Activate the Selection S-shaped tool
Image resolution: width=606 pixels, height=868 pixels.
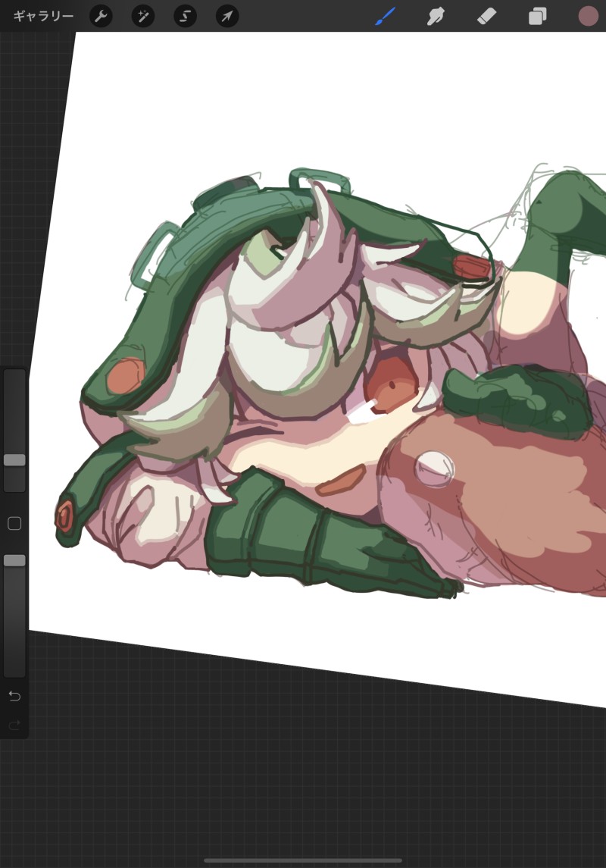(186, 16)
